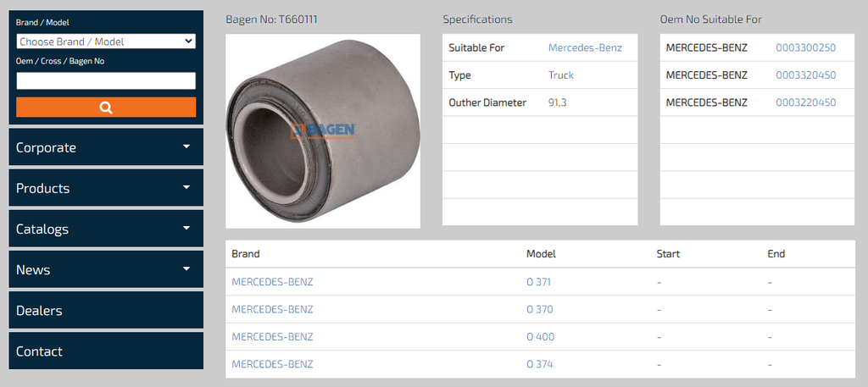
Task: Open OEM number 0003220450
Action: point(806,102)
